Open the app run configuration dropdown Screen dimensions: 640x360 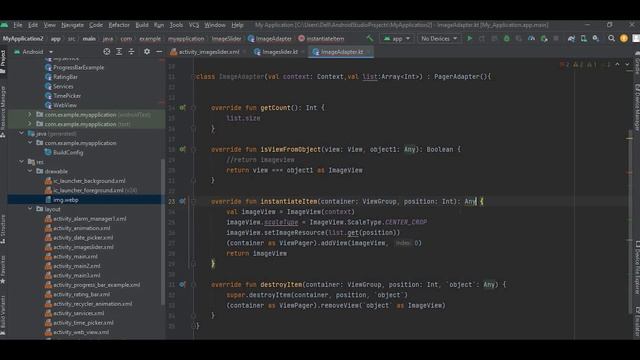click(x=397, y=38)
